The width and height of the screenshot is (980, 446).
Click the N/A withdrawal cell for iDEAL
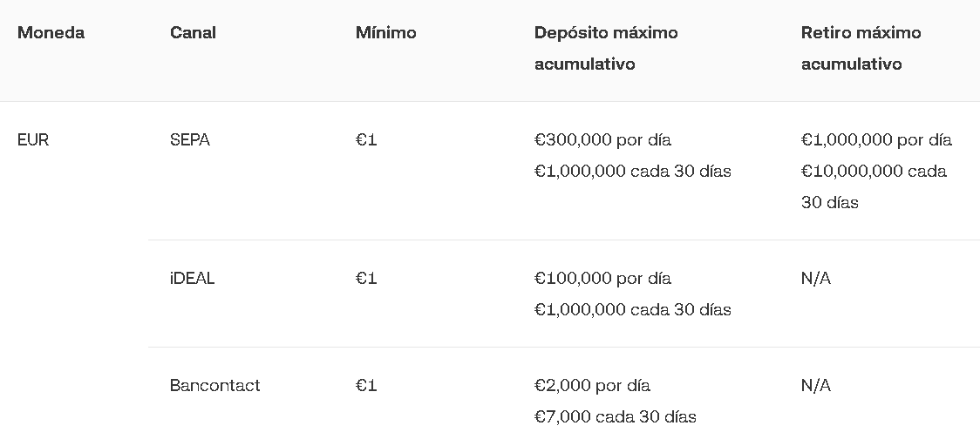pos(815,279)
